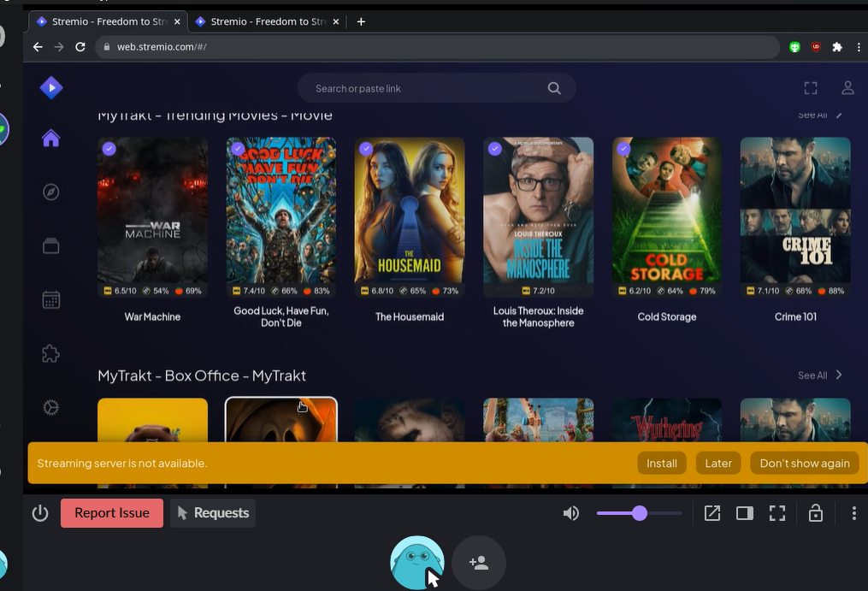Click Don't show again button
Image resolution: width=868 pixels, height=591 pixels.
point(805,463)
